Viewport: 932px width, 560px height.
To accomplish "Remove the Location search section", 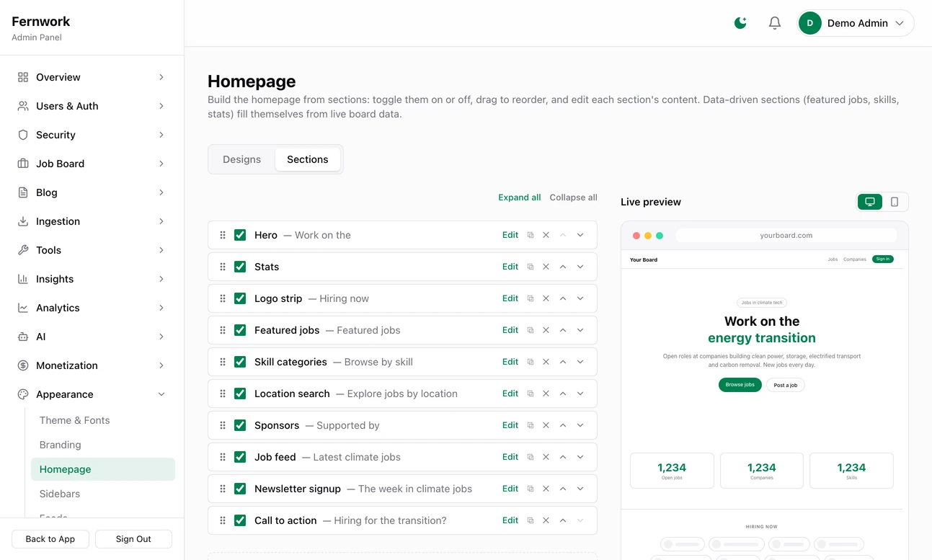I will (x=546, y=394).
